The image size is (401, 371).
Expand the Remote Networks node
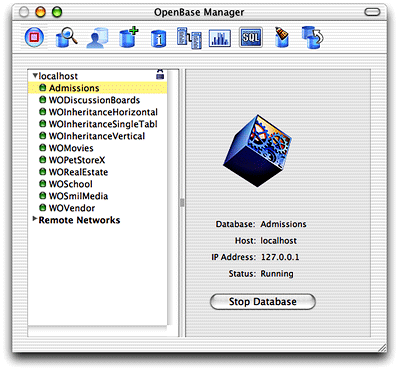click(x=35, y=219)
